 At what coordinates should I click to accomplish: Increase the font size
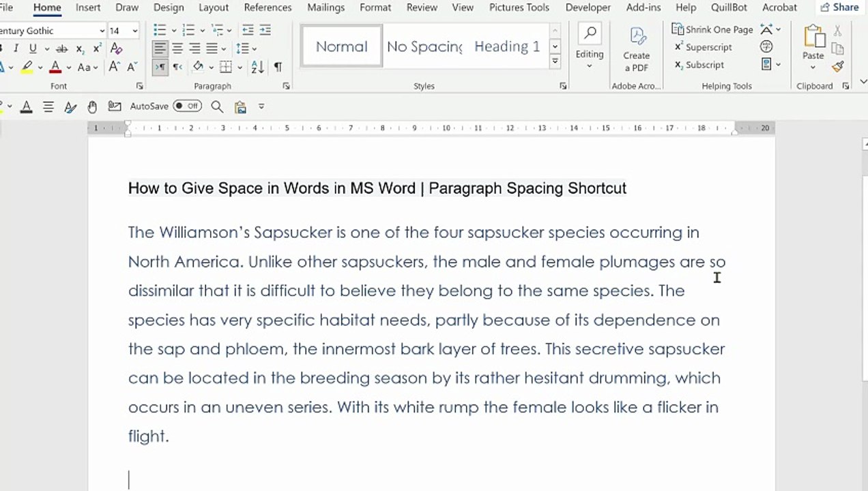pos(114,67)
